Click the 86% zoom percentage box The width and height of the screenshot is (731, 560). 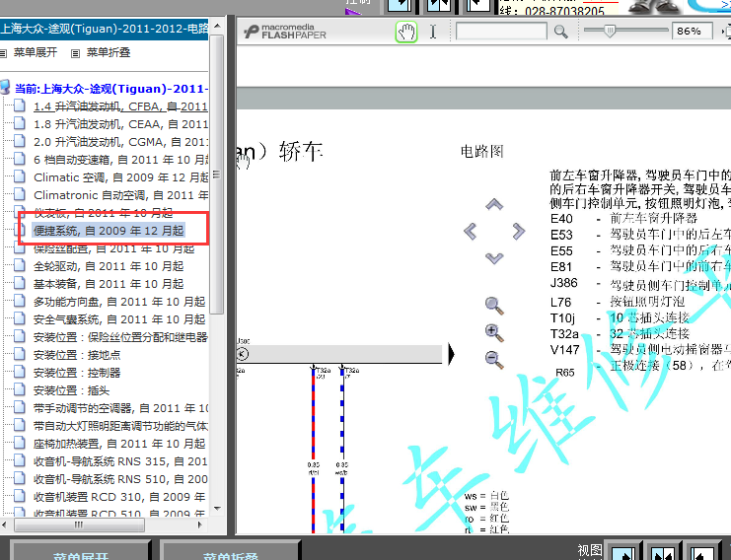[x=692, y=32]
